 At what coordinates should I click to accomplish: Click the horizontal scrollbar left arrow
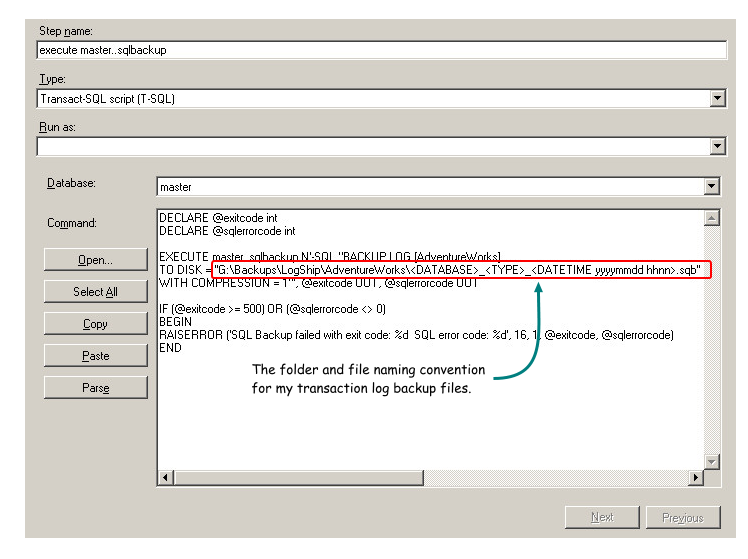(165, 478)
